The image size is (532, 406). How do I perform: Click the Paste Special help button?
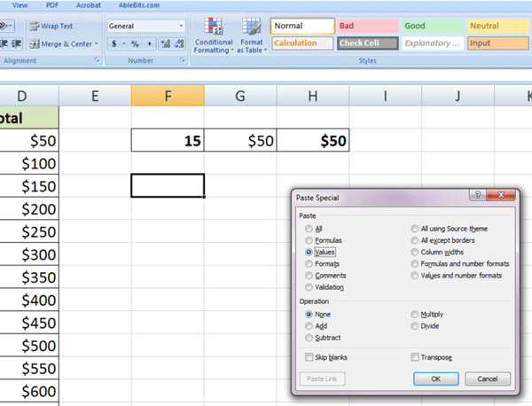[x=479, y=197]
